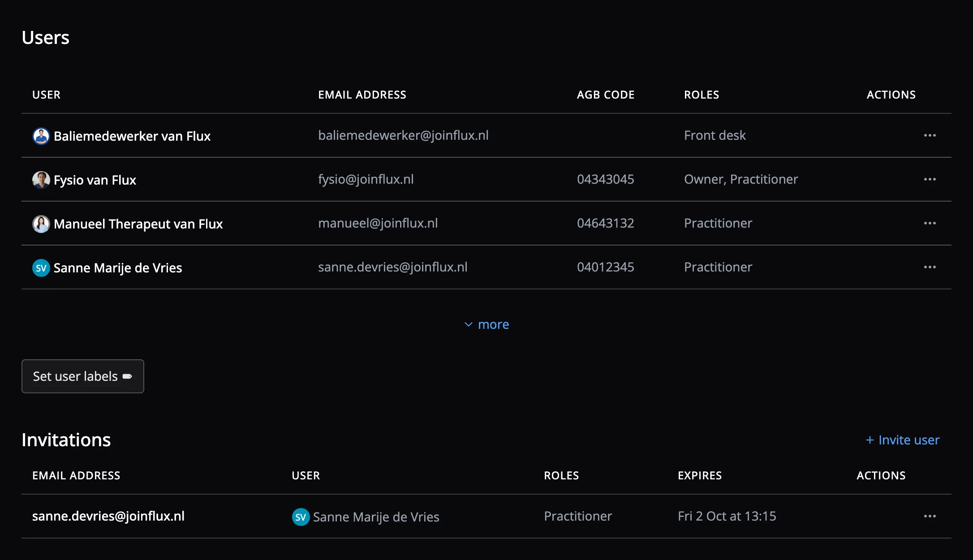The height and width of the screenshot is (560, 973).
Task: Select Sanne Marije de Vries in Users table
Action: 118,268
